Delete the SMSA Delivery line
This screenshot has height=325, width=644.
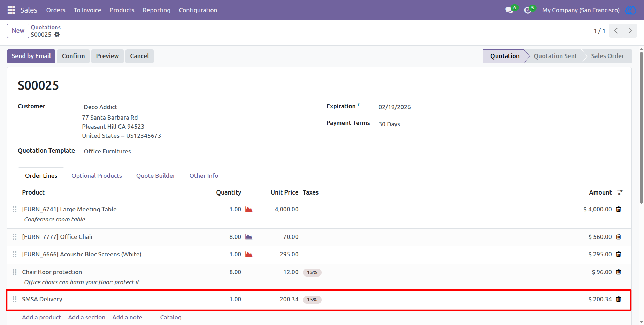619,299
